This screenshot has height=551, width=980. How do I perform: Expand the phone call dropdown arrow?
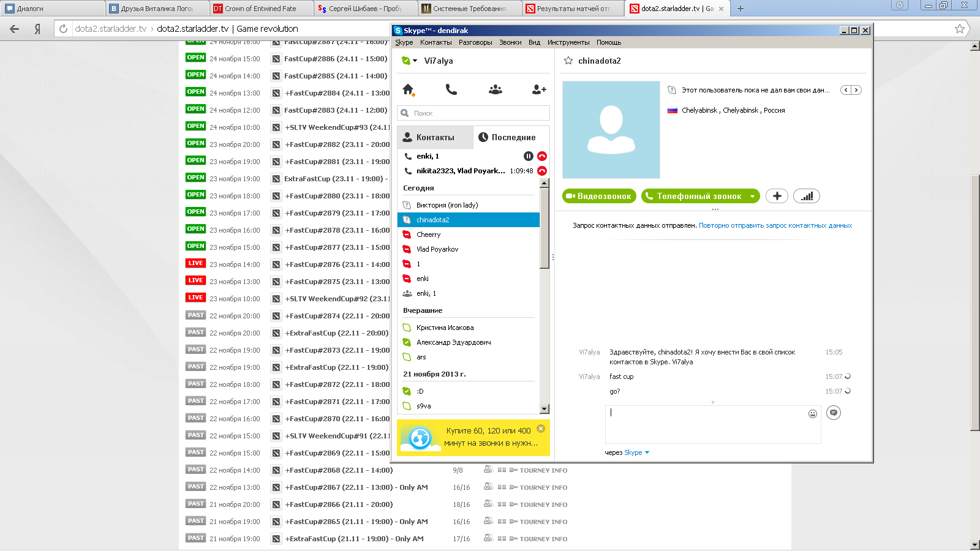[753, 197]
